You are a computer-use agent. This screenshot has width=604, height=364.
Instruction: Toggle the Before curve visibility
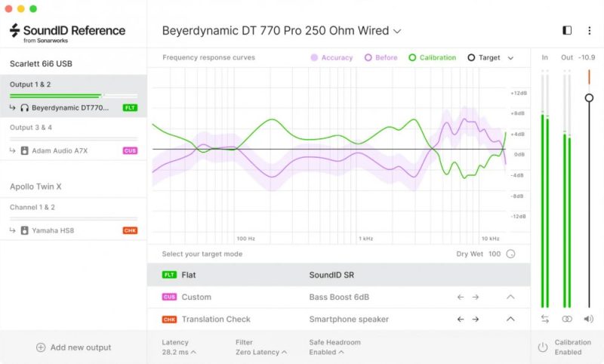pyautogui.click(x=381, y=57)
